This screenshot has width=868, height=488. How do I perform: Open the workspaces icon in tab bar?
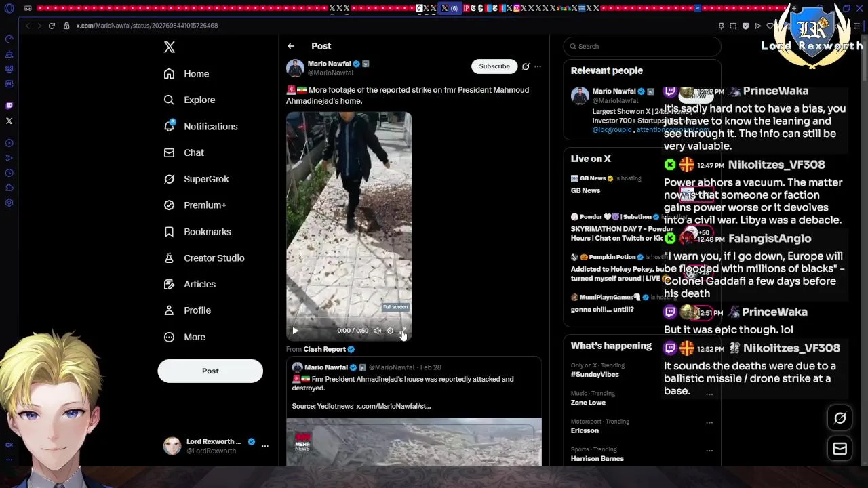click(x=28, y=8)
